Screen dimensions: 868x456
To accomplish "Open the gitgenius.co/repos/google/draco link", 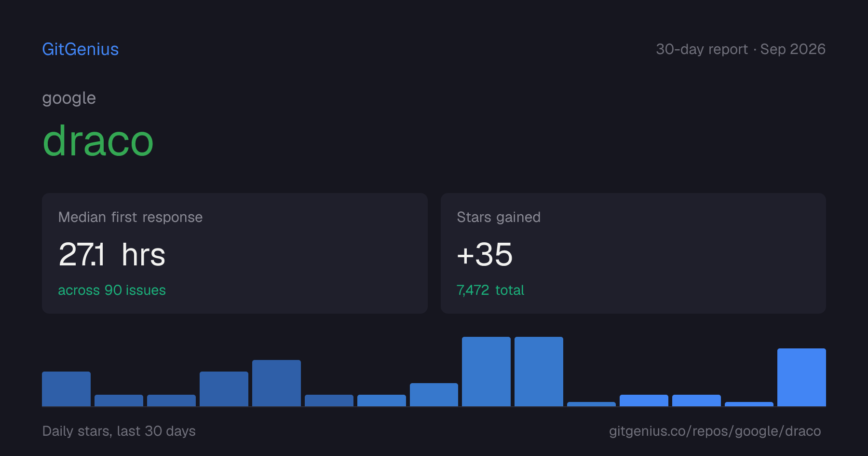I will [715, 431].
